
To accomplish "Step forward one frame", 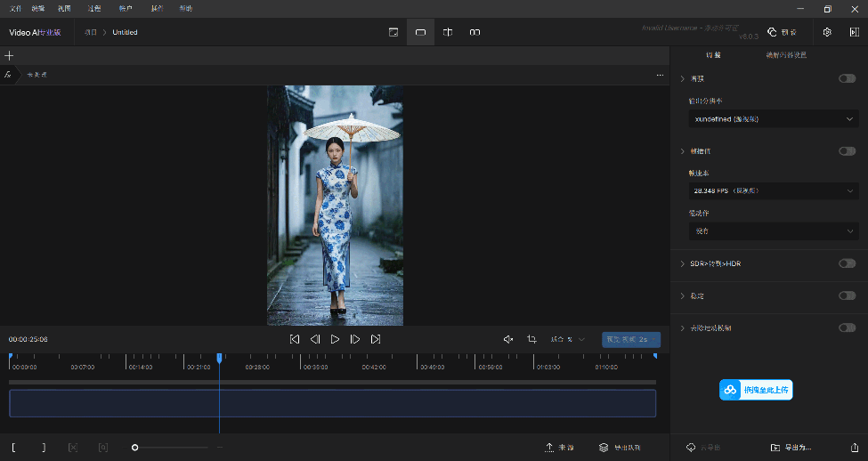I will coord(355,339).
